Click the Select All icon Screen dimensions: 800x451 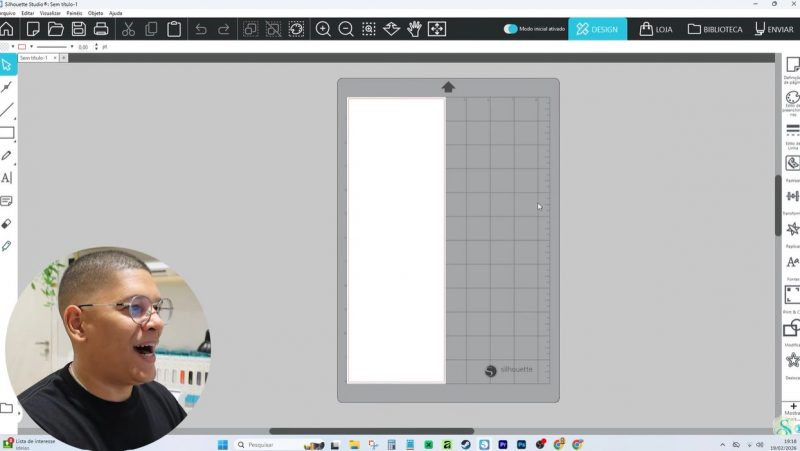pyautogui.click(x=250, y=29)
